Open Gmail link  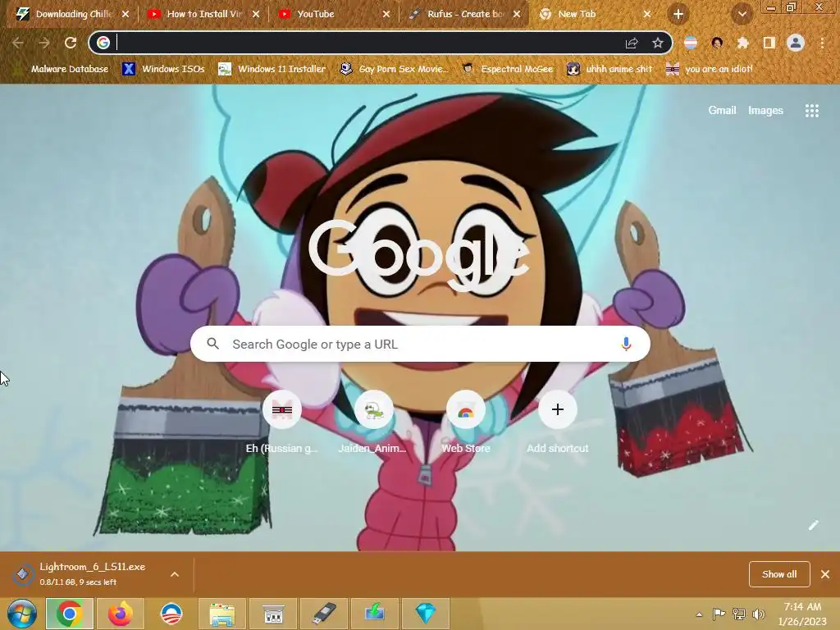click(x=722, y=111)
